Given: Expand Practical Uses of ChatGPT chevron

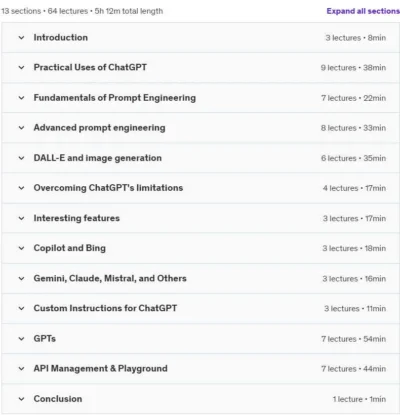Looking at the screenshot, I should click(21, 68).
